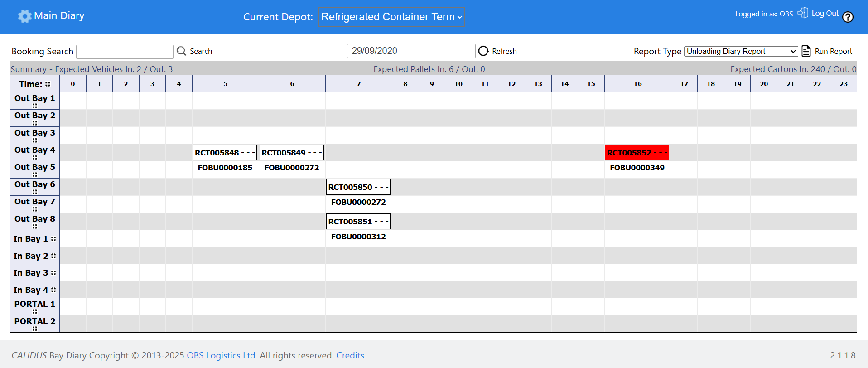Viewport: 868px width, 368px height.
Task: Open the Credits link
Action: [x=350, y=355]
